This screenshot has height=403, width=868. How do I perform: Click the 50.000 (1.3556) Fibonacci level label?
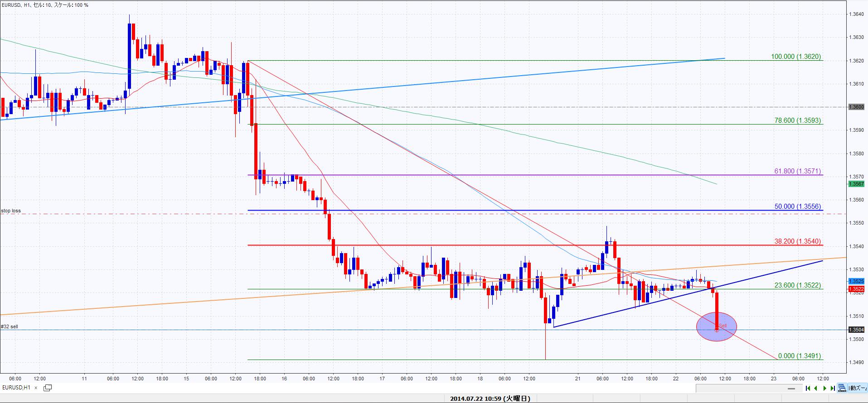coord(797,206)
